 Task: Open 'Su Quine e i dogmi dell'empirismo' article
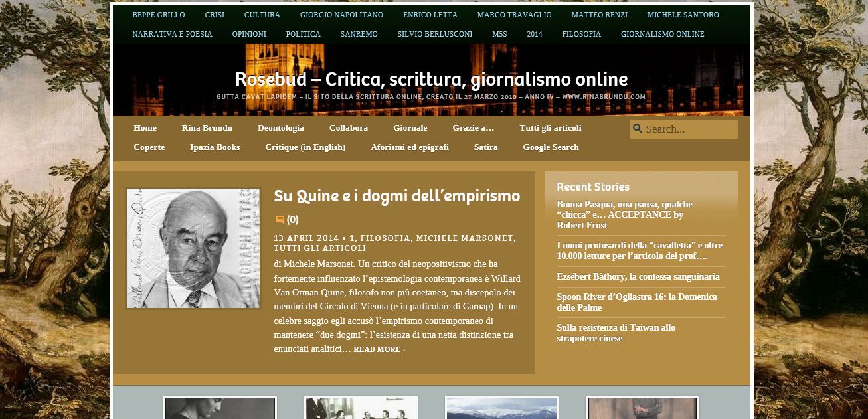396,196
